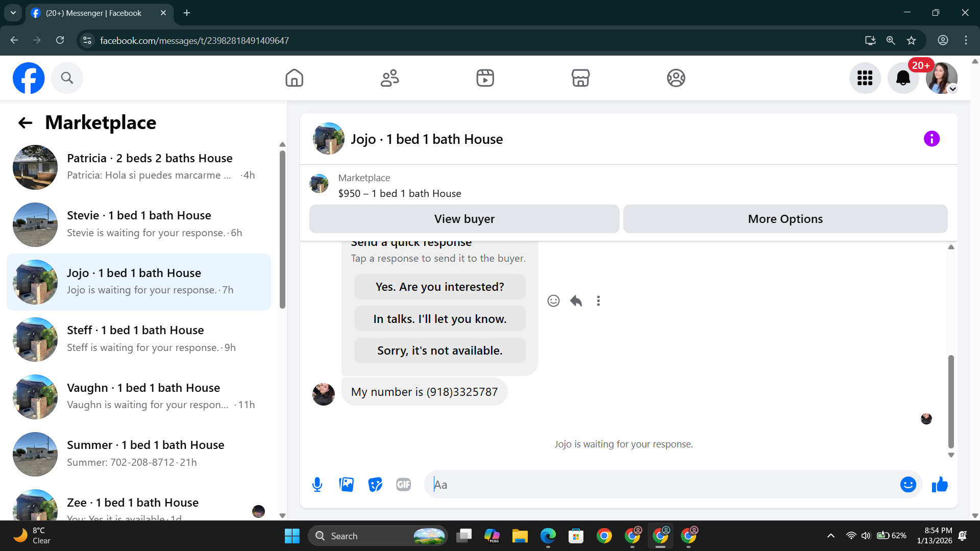Screen dimensions: 980x551
Task: Open three-dot more menu beside message
Action: point(598,301)
